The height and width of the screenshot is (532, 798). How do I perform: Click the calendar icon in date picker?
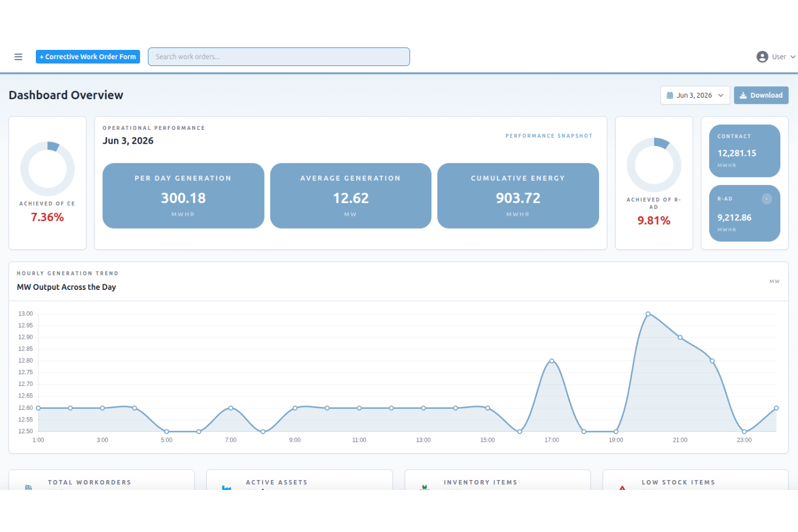click(670, 95)
